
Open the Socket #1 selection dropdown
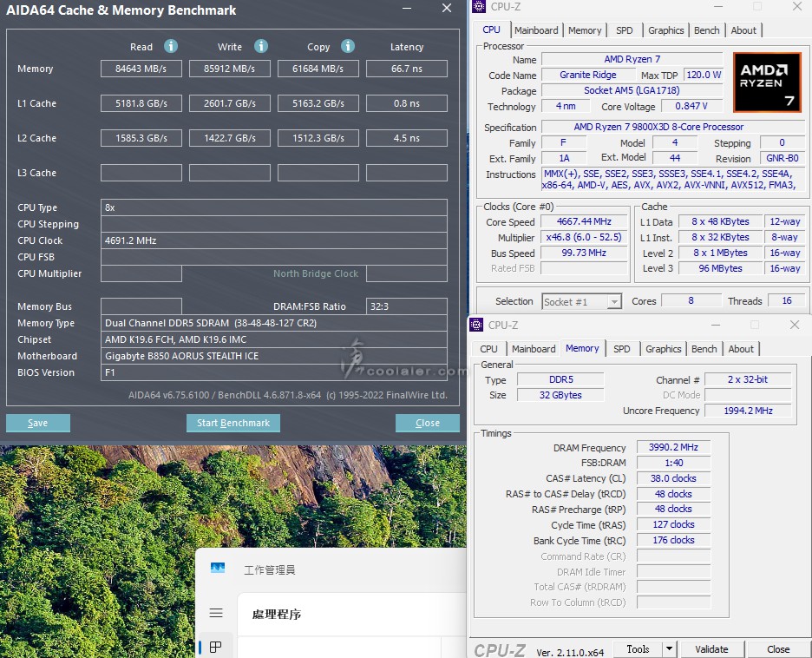point(581,301)
